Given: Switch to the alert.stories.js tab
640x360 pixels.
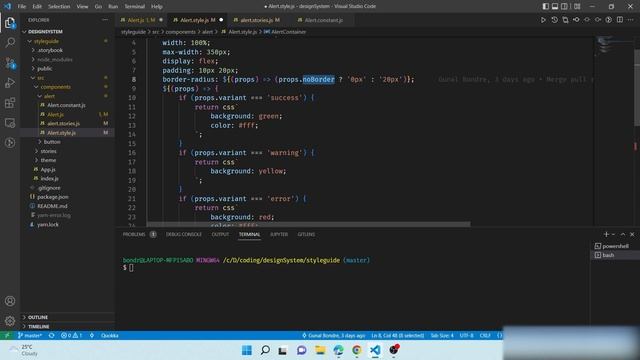Looking at the screenshot, I should 260,20.
